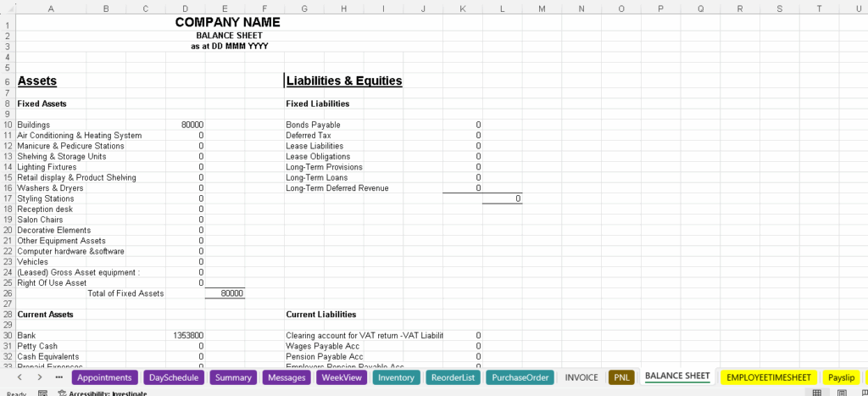This screenshot has height=396, width=868.
Task: Open the EMPLOYEETIMESHEET sheet tab
Action: [768, 377]
